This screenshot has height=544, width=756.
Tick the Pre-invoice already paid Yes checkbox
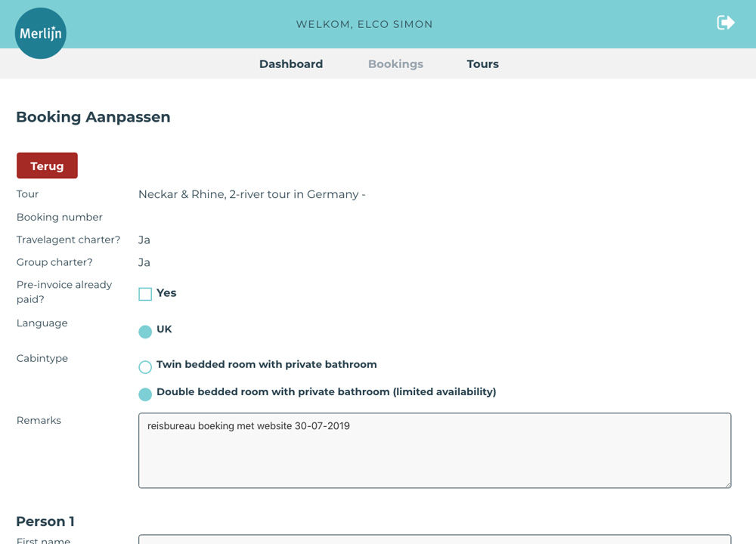pyautogui.click(x=145, y=294)
